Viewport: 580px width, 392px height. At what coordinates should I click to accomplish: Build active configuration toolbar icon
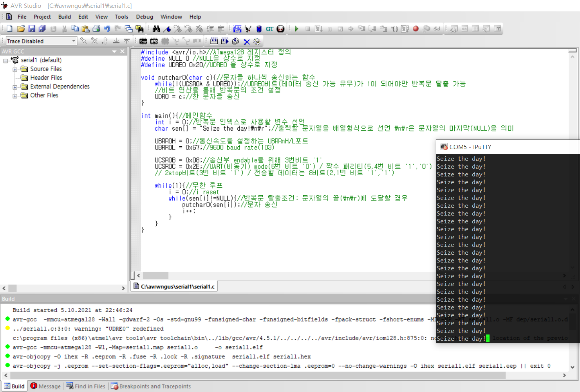coord(214,41)
